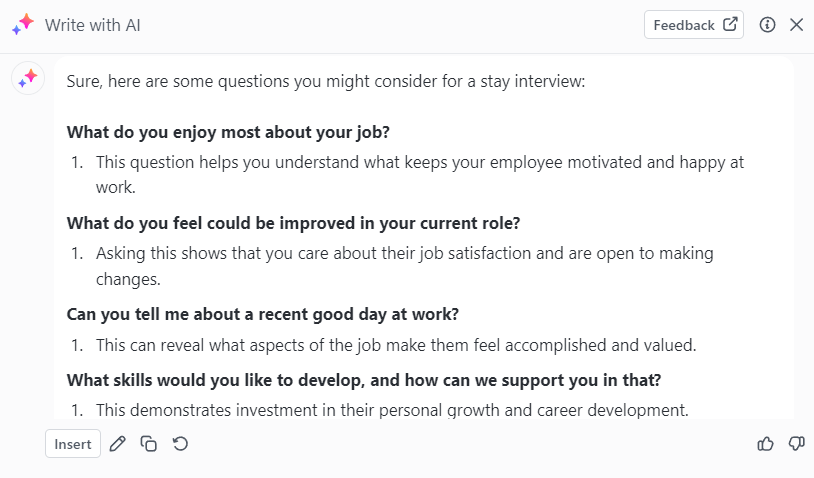Screen dimensions: 814x478
Task: Open Feedback external link icon
Action: [730, 24]
